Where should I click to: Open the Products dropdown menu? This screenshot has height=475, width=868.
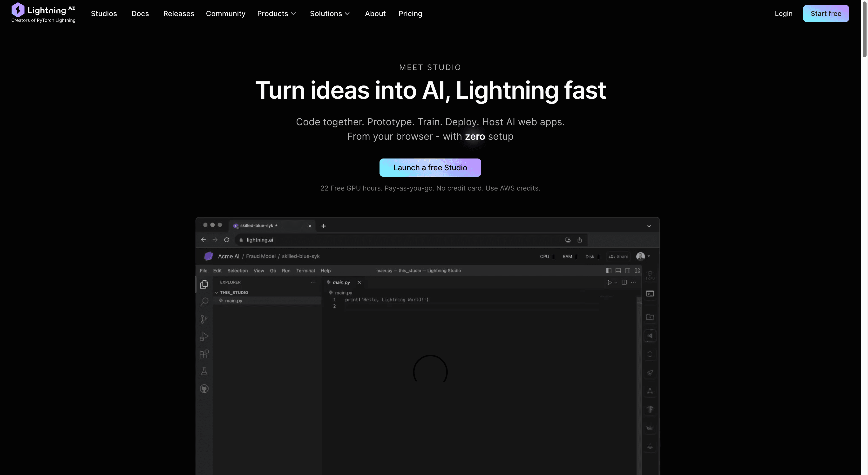point(276,13)
